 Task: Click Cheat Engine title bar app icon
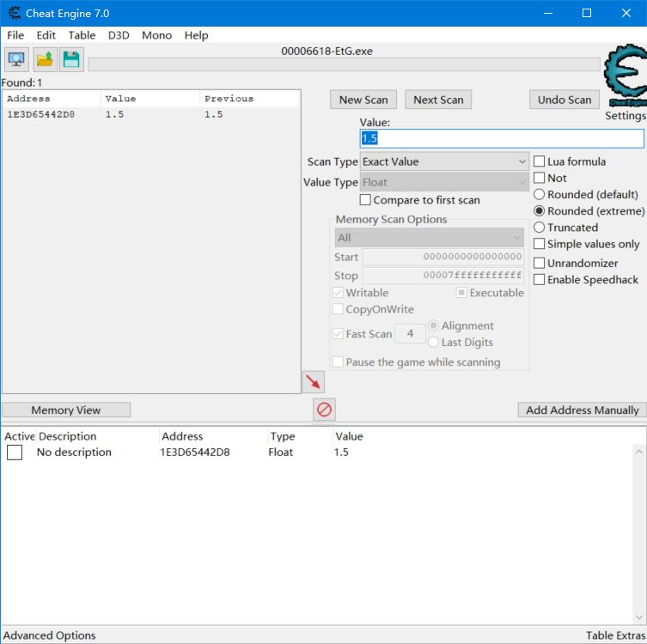coord(15,14)
